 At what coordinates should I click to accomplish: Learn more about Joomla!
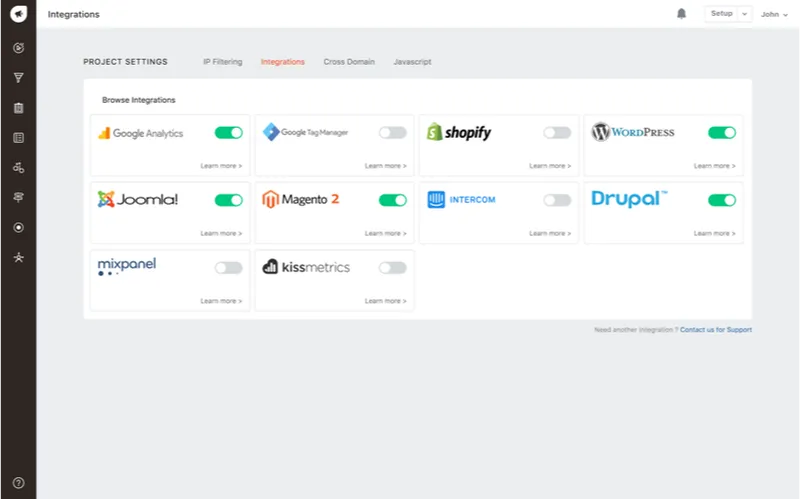[x=221, y=233]
